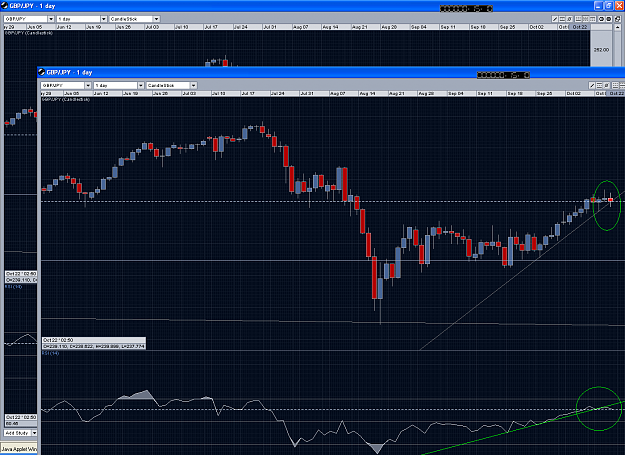Click the 252.00 price label in back window
Viewport: 625px width, 455px height.
[601, 50]
